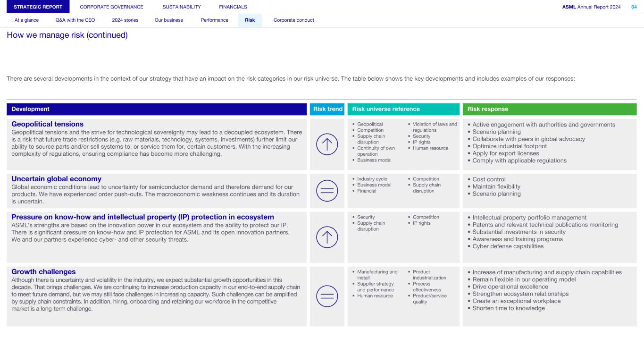Open the Our business sub-tab
Screen dimensions: 644x363
[x=168, y=20]
